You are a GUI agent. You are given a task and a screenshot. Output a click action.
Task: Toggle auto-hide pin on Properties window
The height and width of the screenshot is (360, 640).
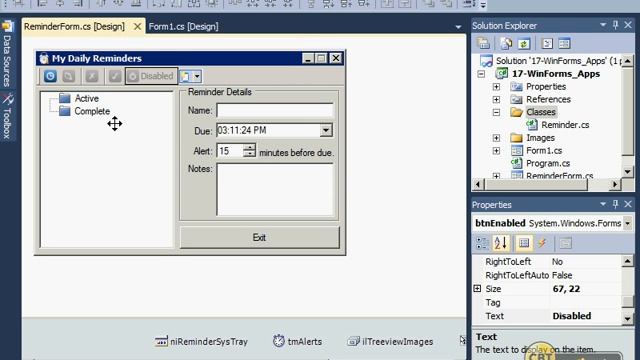tap(615, 204)
